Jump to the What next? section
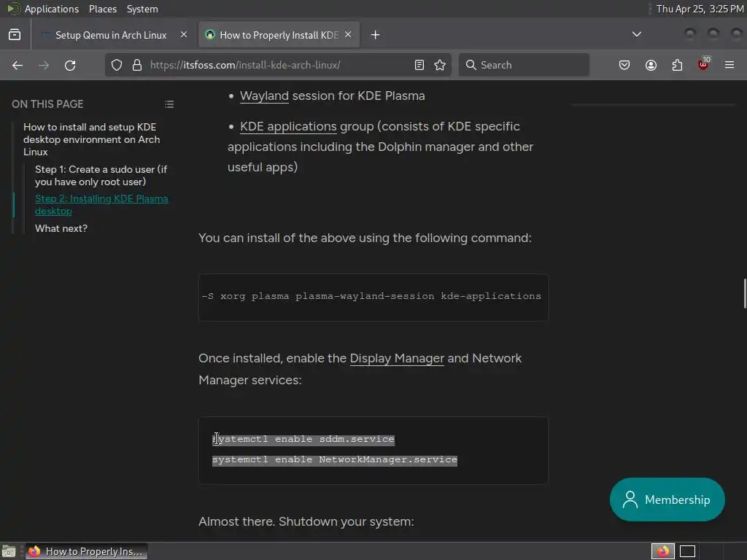This screenshot has width=747, height=560. [x=61, y=228]
